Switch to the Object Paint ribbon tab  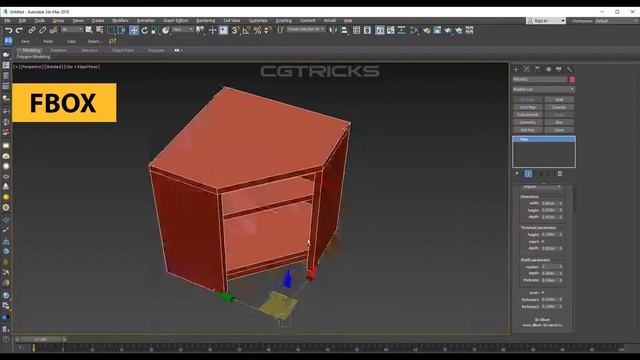[123, 50]
